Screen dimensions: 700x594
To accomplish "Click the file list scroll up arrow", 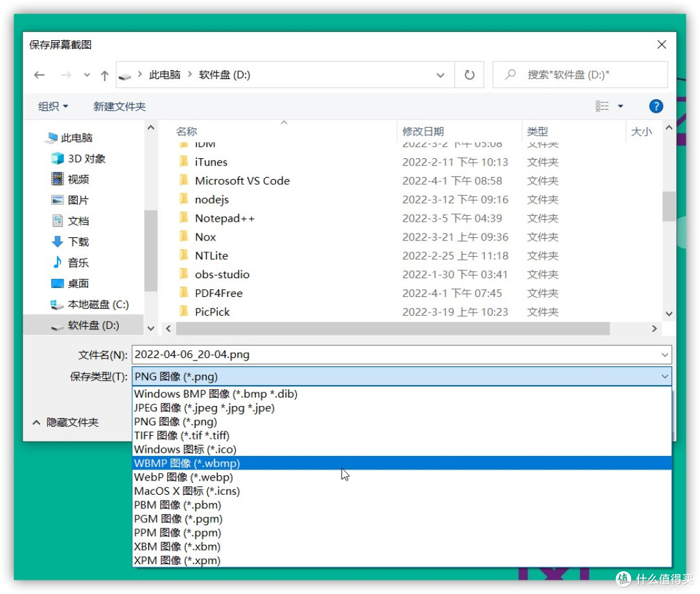I will click(668, 128).
